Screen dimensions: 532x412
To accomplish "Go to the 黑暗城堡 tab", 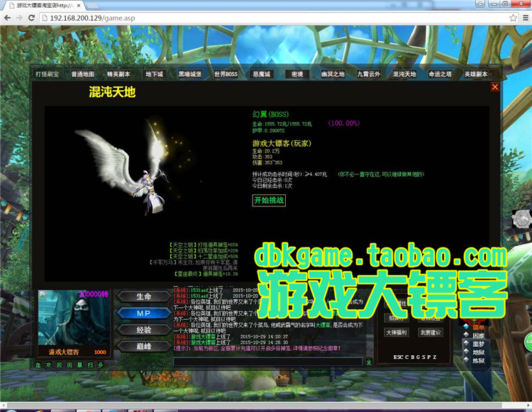I will pyautogui.click(x=190, y=74).
